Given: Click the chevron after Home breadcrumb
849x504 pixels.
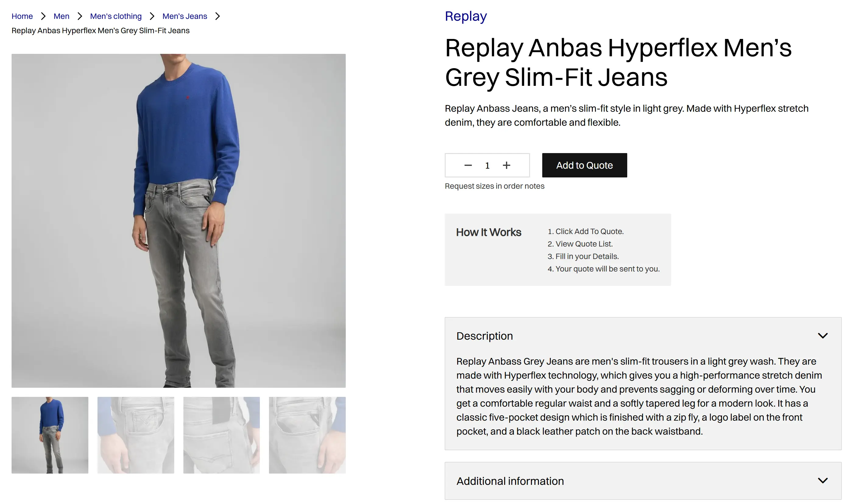Looking at the screenshot, I should pos(43,16).
